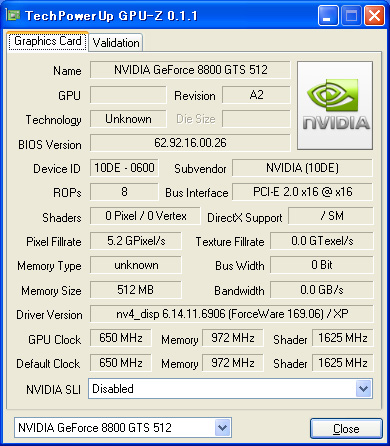Click the Name field showing GeForce 8800 GTS 512
The image size is (390, 446).
pyautogui.click(x=190, y=70)
